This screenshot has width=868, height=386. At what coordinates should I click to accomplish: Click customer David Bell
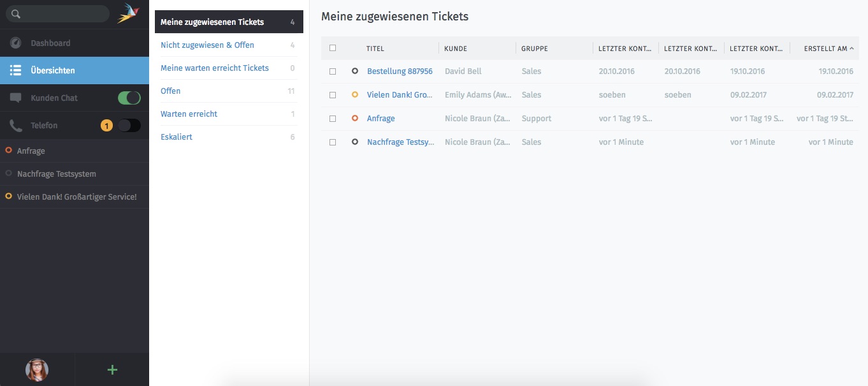tap(463, 71)
